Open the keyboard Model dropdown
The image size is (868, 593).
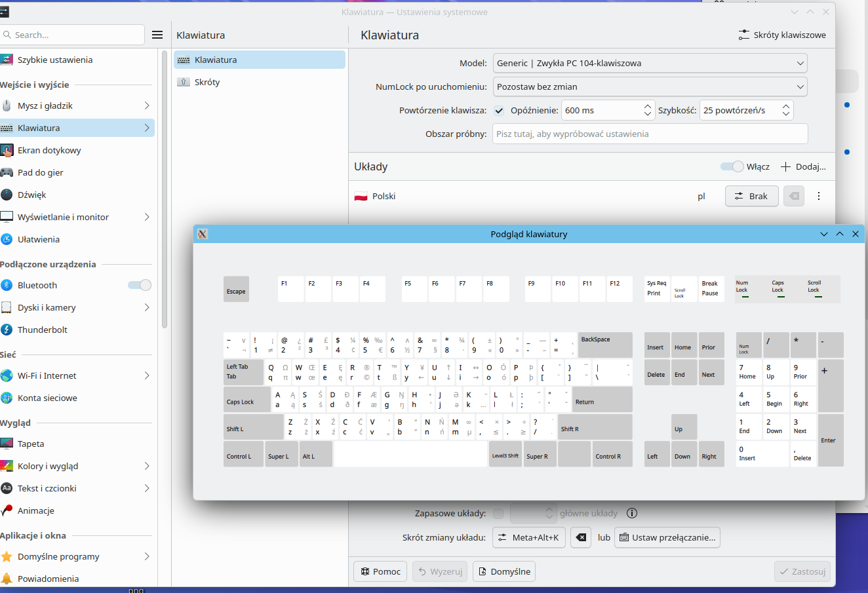coord(650,63)
